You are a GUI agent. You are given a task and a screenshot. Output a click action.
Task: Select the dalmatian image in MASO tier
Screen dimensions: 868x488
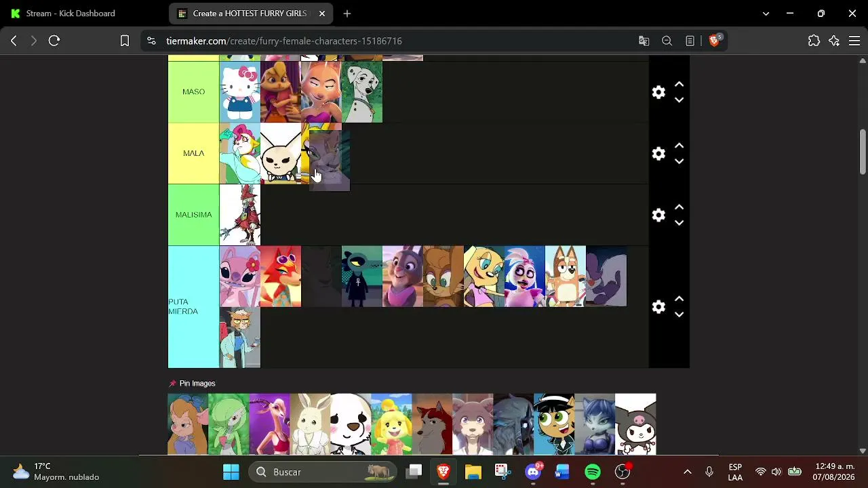click(362, 92)
